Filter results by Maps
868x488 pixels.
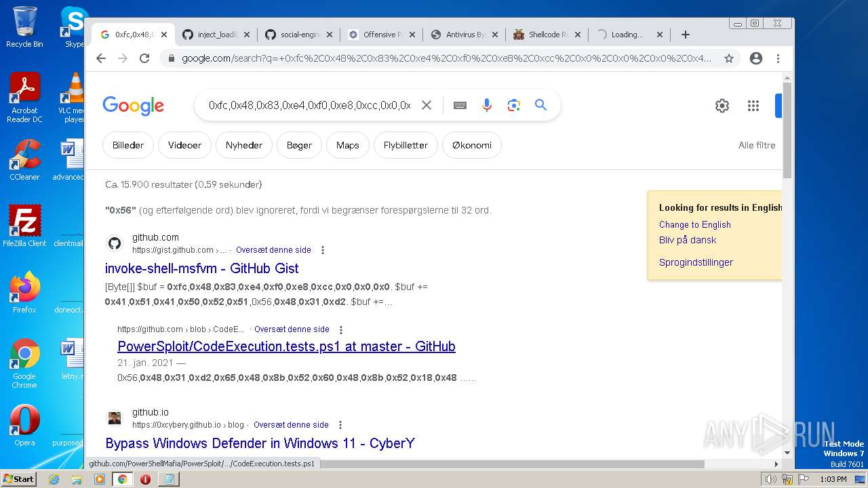(x=348, y=145)
